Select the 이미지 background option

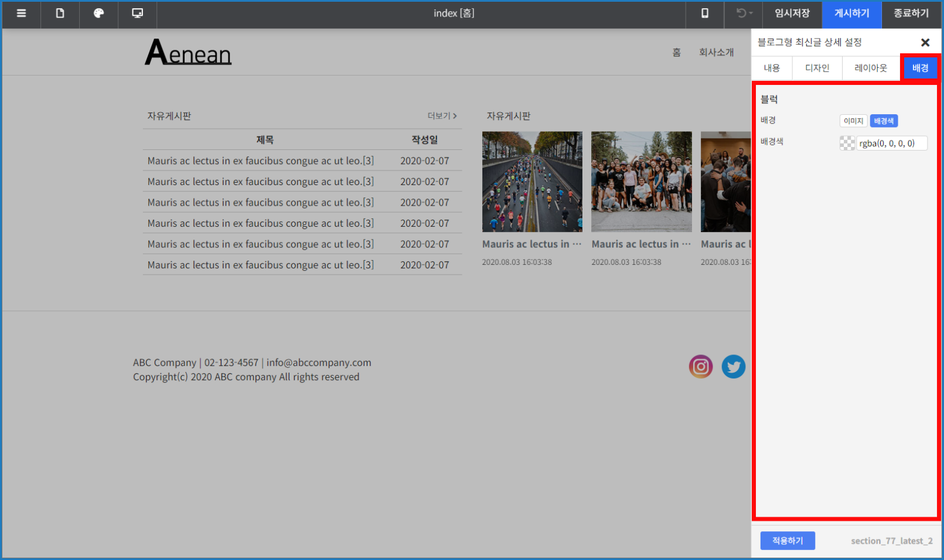pos(853,121)
